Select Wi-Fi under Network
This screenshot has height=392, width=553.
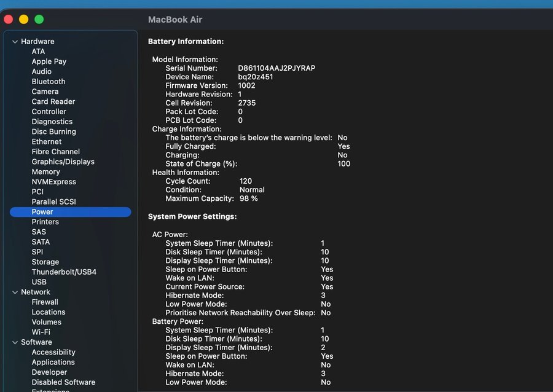click(x=41, y=332)
